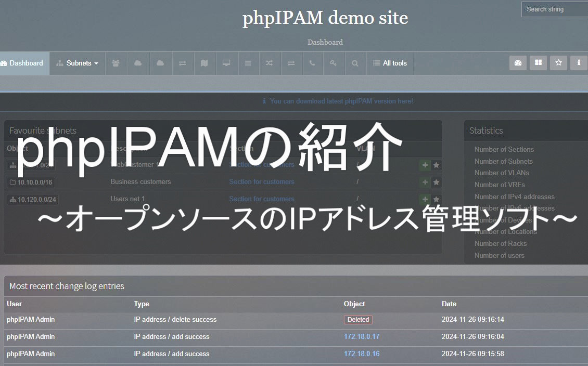Follow the download latest phpIPAM version link
The height and width of the screenshot is (366, 588).
click(x=341, y=101)
